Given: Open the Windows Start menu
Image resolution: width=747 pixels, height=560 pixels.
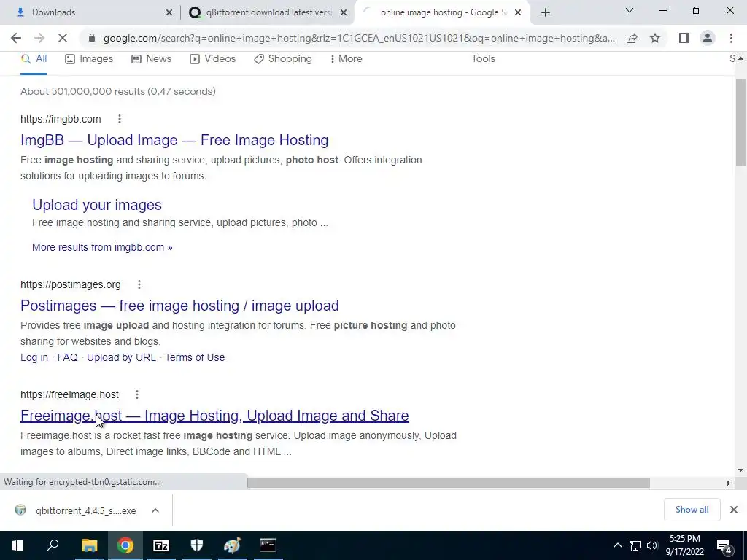Looking at the screenshot, I should pos(18,545).
